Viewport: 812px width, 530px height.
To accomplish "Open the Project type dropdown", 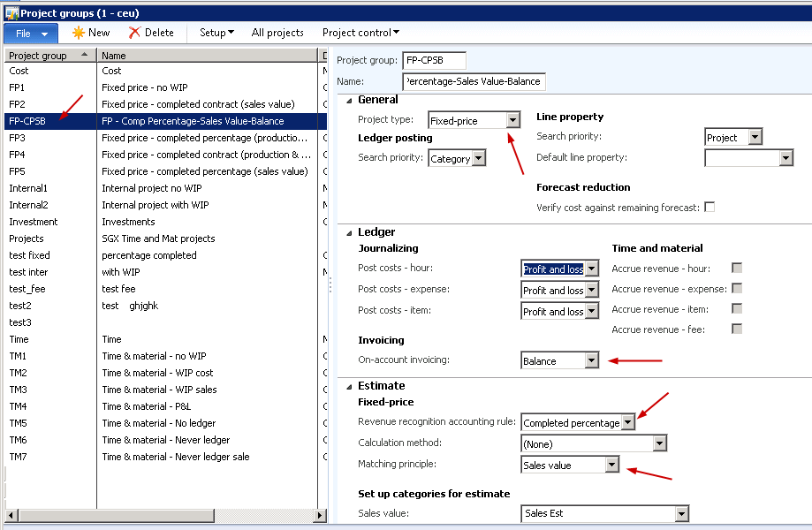I will tap(512, 120).
